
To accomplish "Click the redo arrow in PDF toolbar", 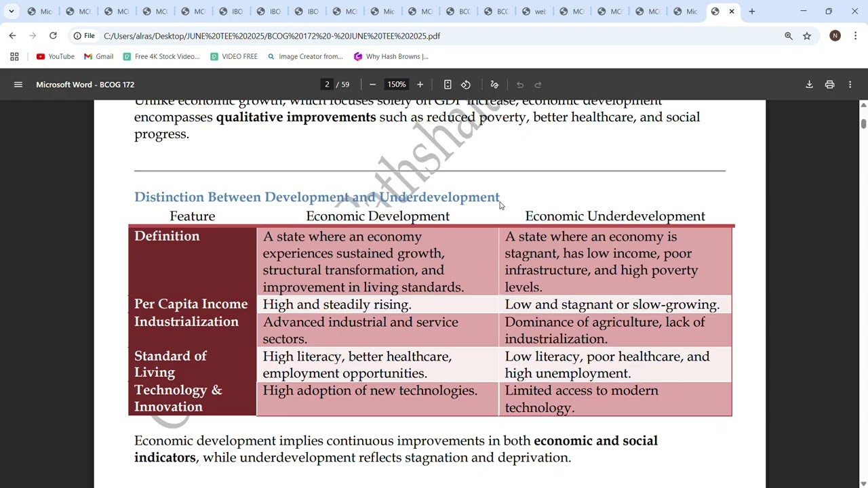I will tap(538, 85).
